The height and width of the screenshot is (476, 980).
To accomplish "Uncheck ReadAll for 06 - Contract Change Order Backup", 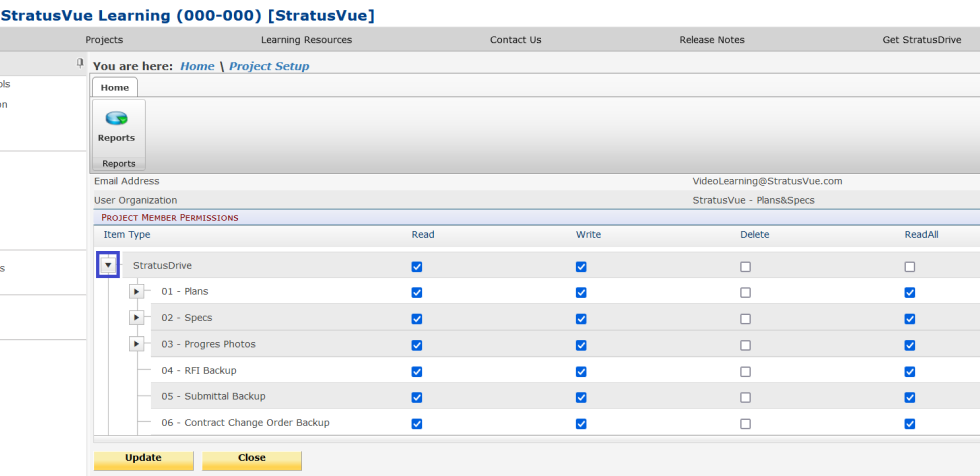I will tap(910, 424).
